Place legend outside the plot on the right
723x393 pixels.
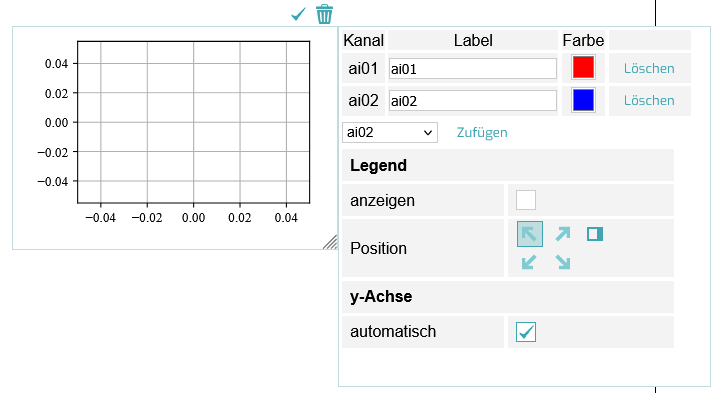tap(595, 234)
